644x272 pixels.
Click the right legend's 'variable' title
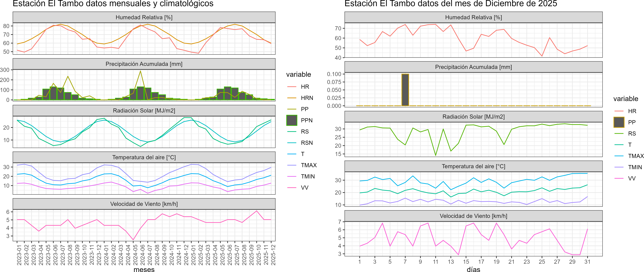pos(626,99)
